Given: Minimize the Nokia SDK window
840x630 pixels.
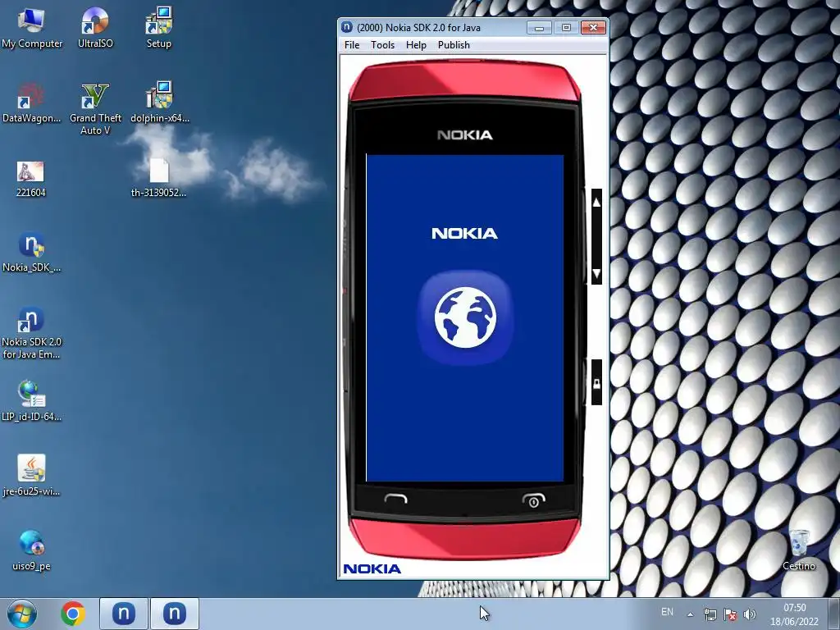Looking at the screenshot, I should pyautogui.click(x=540, y=27).
